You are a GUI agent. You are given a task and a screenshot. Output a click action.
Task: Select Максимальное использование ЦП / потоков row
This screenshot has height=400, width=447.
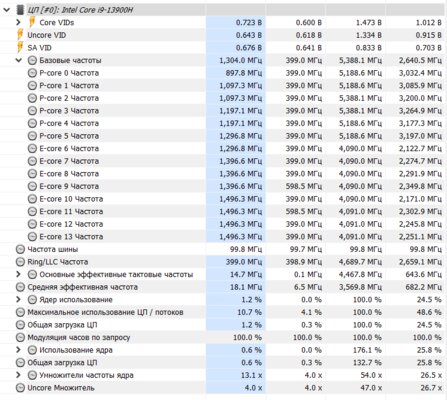pos(223,312)
